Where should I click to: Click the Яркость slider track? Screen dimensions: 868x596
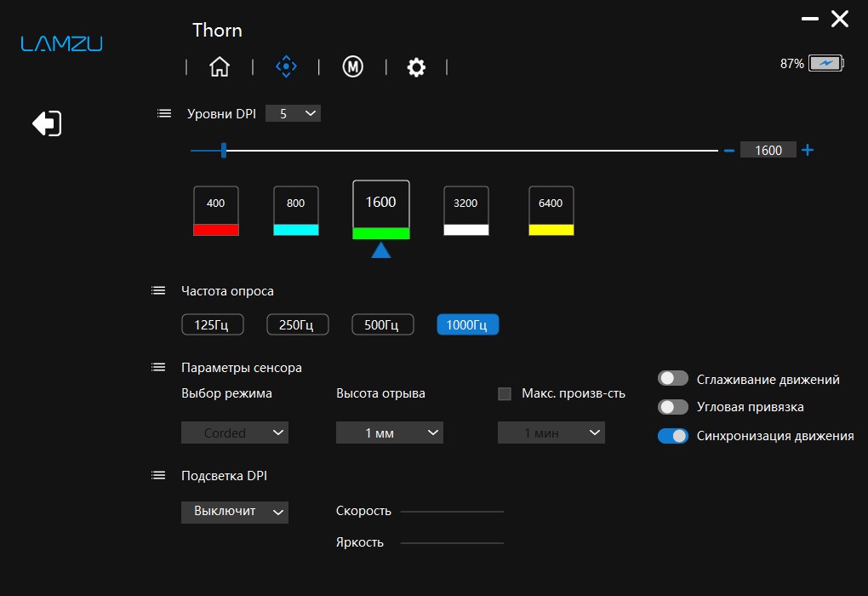point(452,543)
